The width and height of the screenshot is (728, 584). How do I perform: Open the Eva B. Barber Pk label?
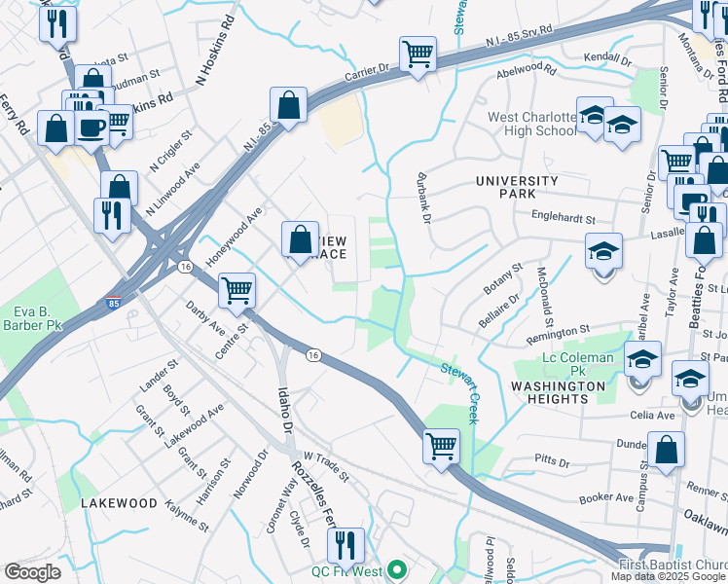32,318
